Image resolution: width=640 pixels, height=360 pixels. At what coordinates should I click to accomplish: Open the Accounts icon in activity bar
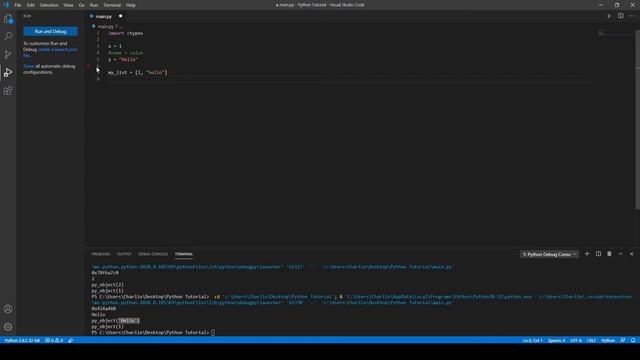[x=8, y=309]
